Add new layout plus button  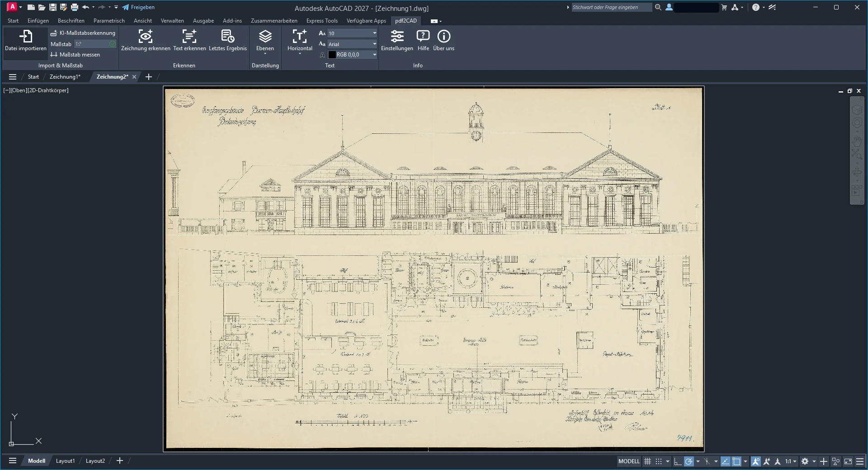click(x=120, y=461)
